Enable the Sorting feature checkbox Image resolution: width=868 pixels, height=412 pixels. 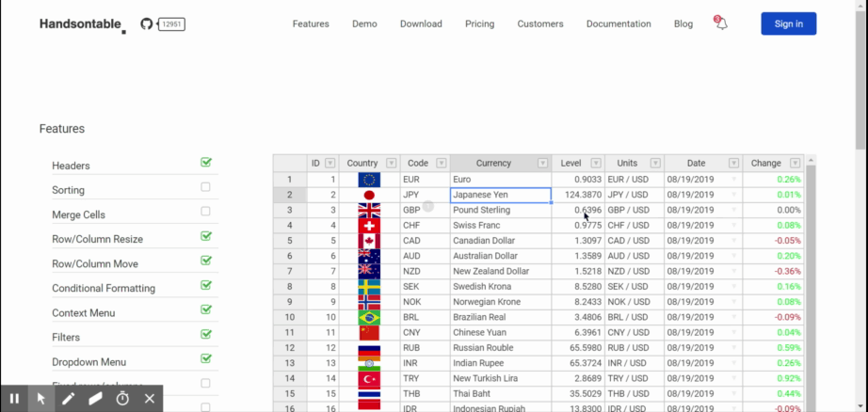[205, 187]
